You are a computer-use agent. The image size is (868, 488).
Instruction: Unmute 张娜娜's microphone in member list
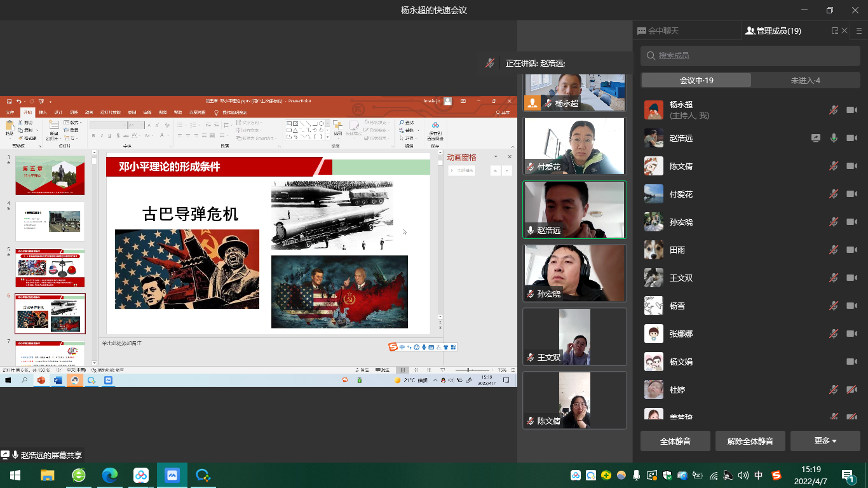click(834, 334)
